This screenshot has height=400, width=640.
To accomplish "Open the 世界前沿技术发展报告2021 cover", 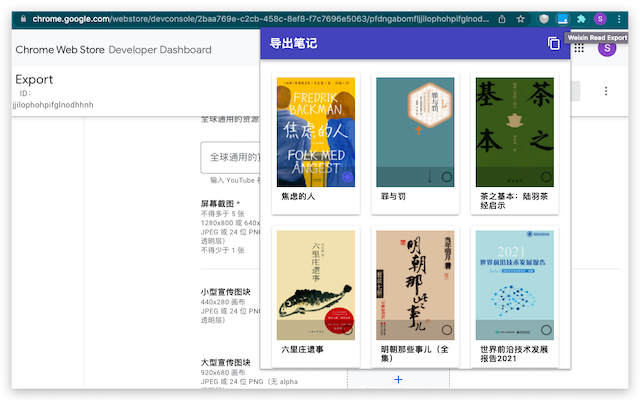I will 515,285.
